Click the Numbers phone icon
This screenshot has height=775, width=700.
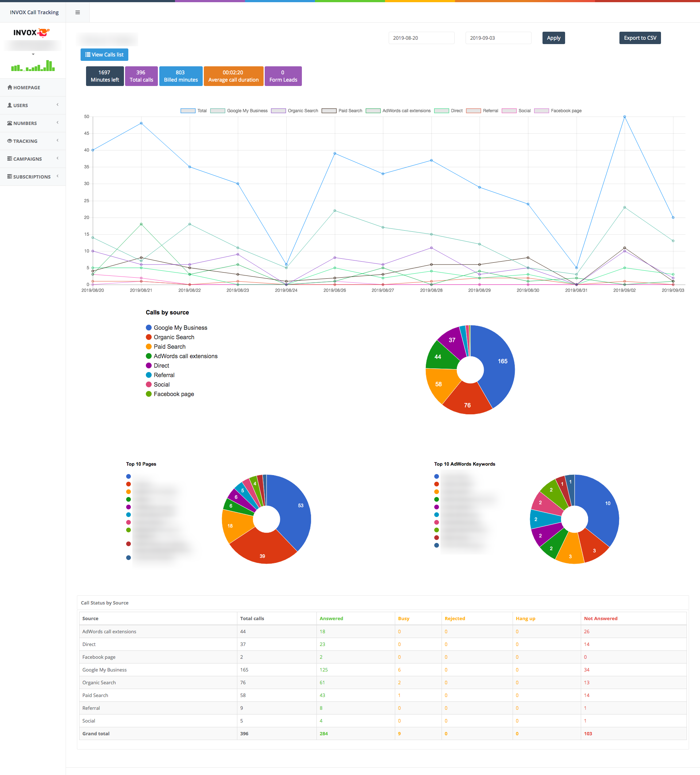coord(9,123)
